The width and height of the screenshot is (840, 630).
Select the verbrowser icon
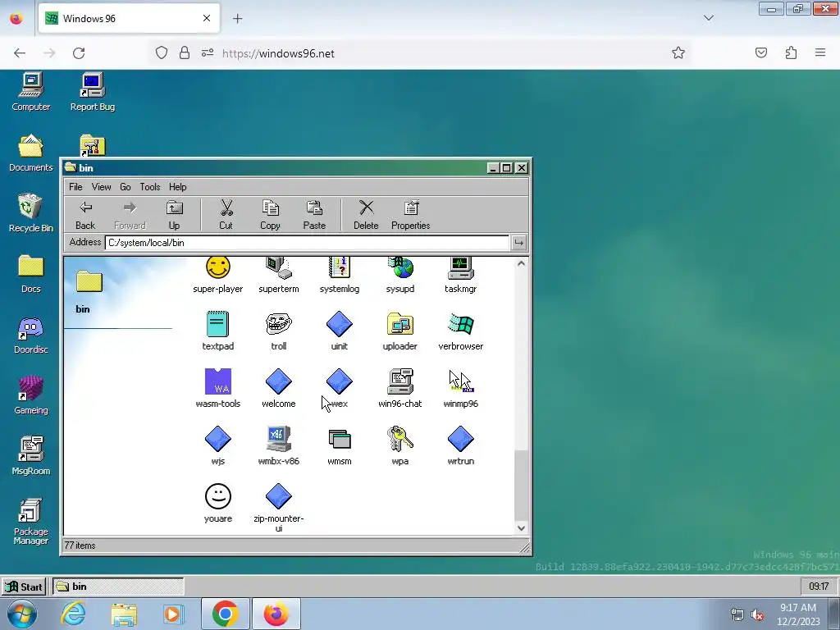461,324
